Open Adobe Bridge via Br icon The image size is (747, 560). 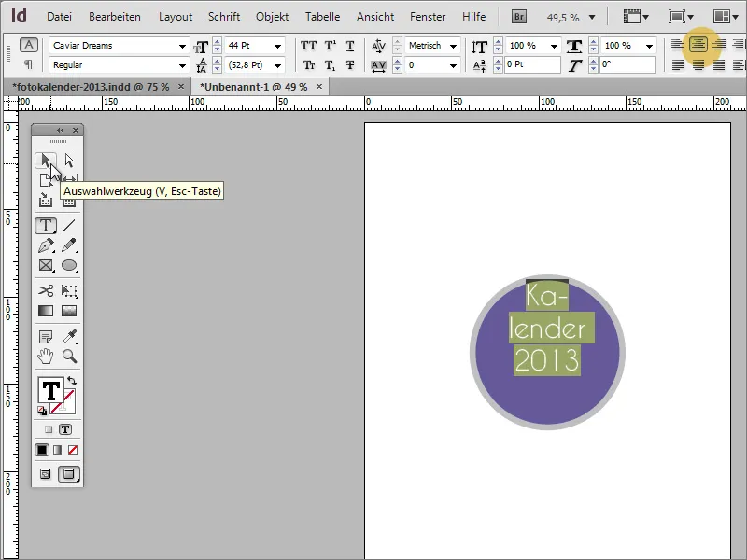coord(519,17)
